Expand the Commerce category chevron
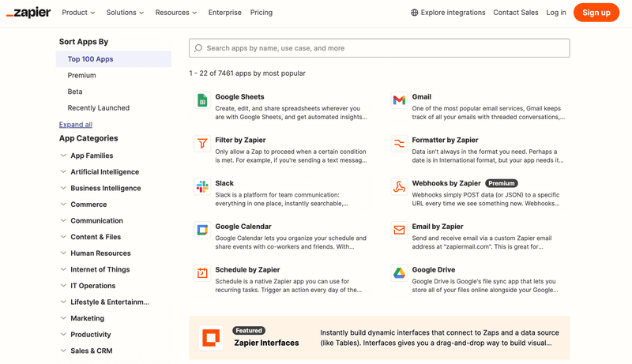The image size is (632, 364). click(63, 205)
